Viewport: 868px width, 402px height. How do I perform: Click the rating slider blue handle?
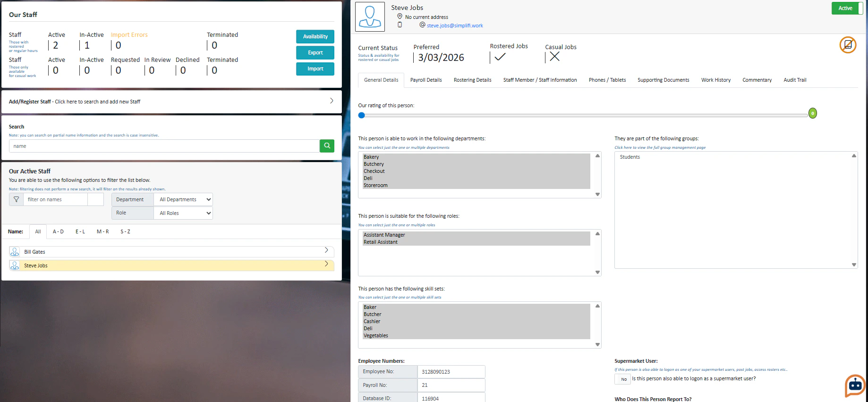pyautogui.click(x=362, y=115)
